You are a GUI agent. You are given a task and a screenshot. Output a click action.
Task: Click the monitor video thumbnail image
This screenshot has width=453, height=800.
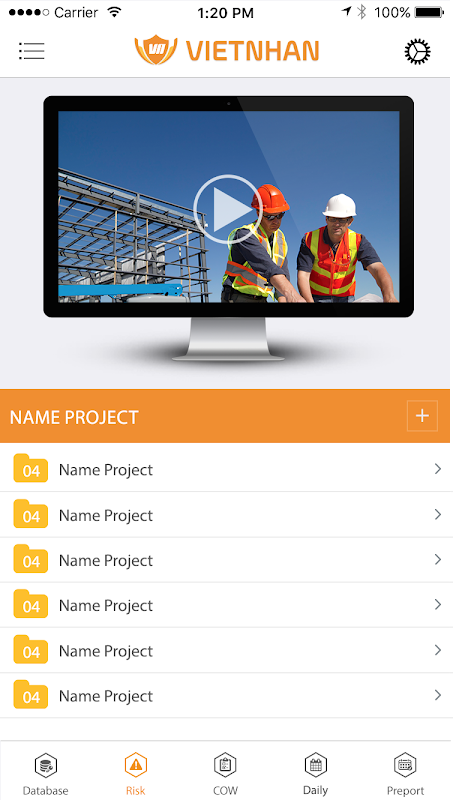click(229, 207)
